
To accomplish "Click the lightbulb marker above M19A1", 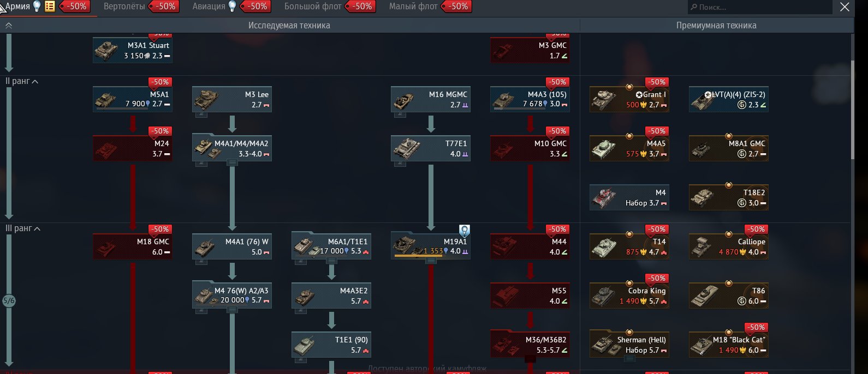I will point(464,231).
